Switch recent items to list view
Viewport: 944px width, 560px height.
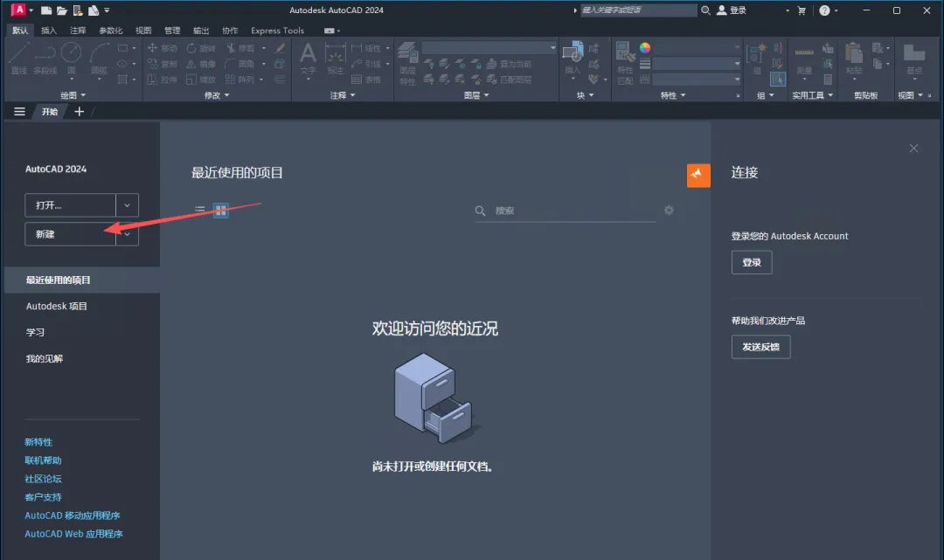click(200, 210)
